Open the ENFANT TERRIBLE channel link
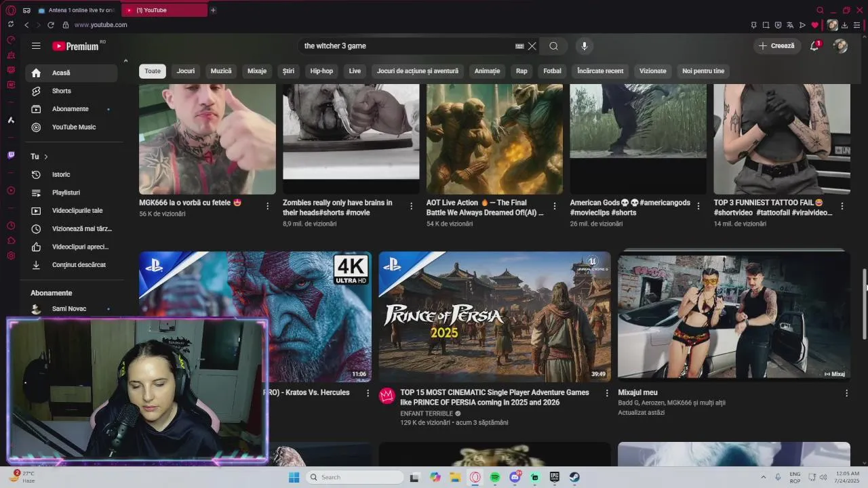This screenshot has width=868, height=488. [x=427, y=413]
